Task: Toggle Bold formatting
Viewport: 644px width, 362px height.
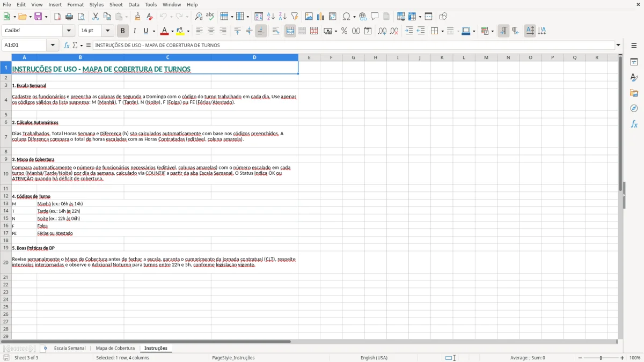Action: [x=122, y=31]
